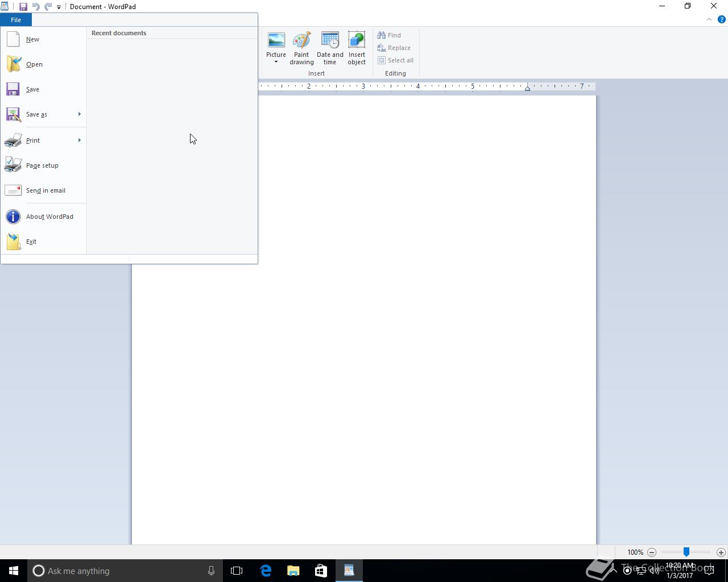Open Action Center notifications icon
The height and width of the screenshot is (582, 728).
709,571
